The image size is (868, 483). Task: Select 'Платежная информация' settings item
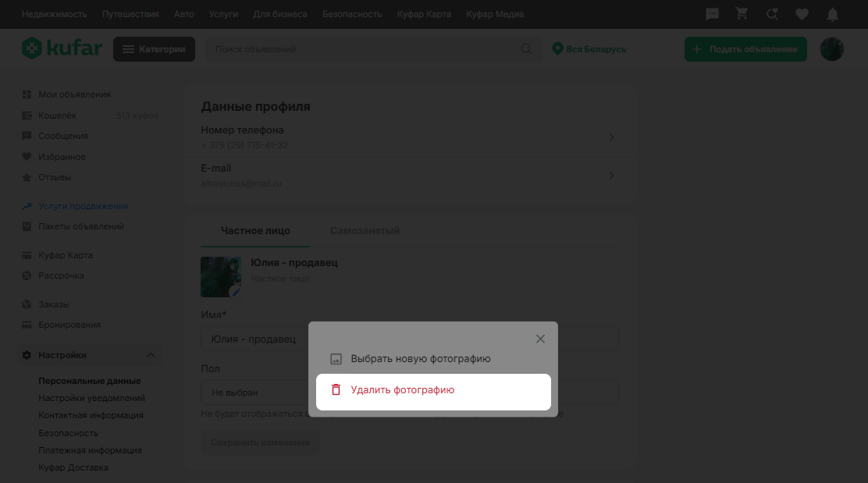[x=91, y=450]
